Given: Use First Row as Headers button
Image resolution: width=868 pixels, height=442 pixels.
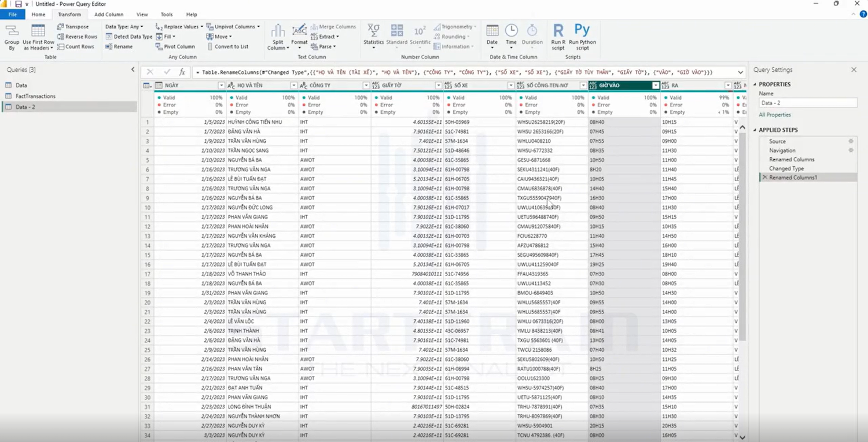Looking at the screenshot, I should [38, 38].
